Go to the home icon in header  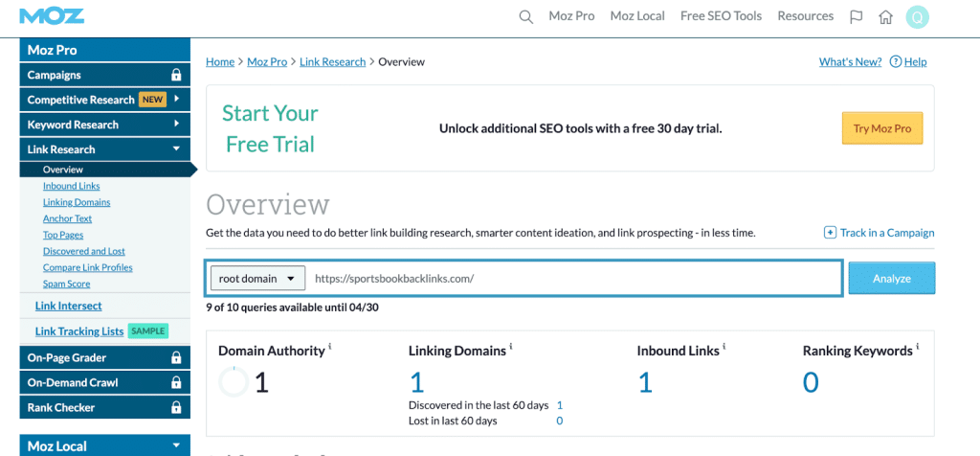pyautogui.click(x=885, y=16)
